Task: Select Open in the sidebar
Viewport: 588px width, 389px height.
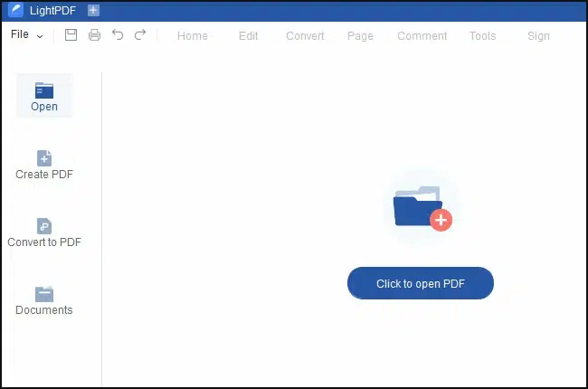Action: [44, 96]
